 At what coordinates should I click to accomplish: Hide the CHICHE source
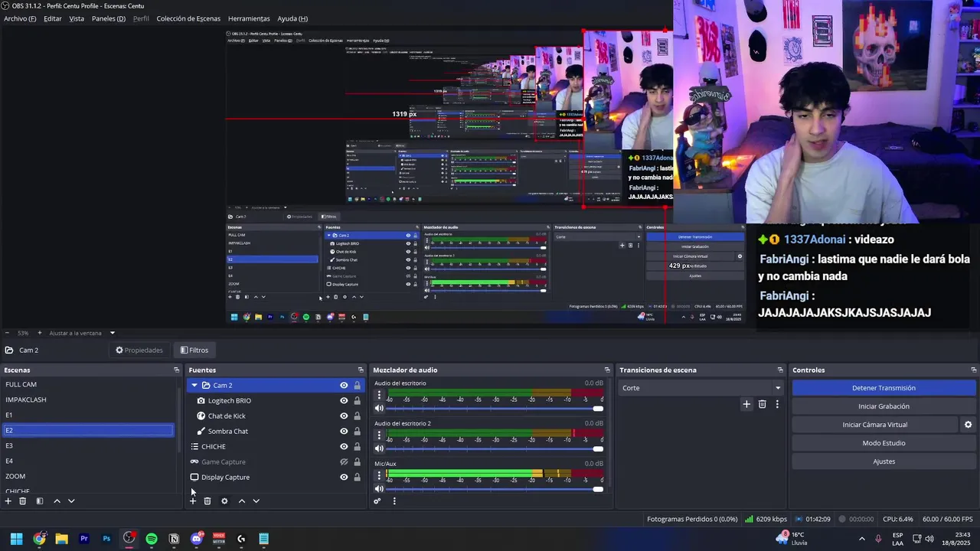[x=344, y=447]
